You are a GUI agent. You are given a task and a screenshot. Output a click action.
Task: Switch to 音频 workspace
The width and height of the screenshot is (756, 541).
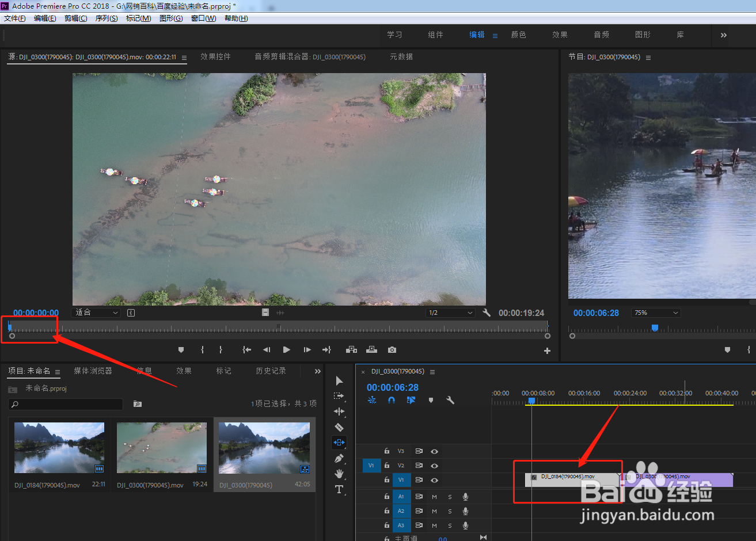(602, 35)
